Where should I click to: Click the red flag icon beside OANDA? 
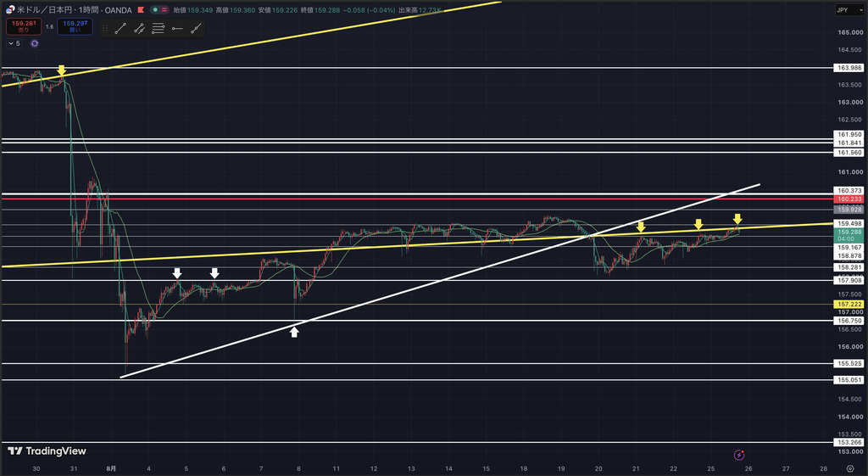coord(141,10)
